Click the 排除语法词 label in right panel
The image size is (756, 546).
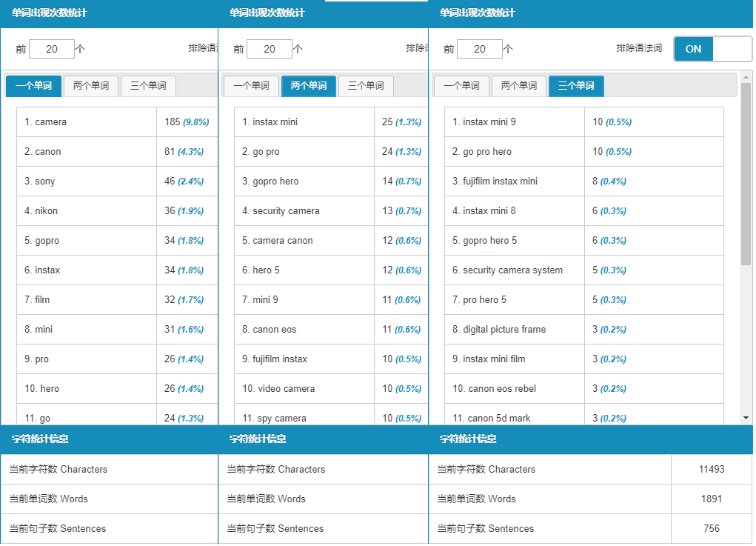tap(639, 47)
